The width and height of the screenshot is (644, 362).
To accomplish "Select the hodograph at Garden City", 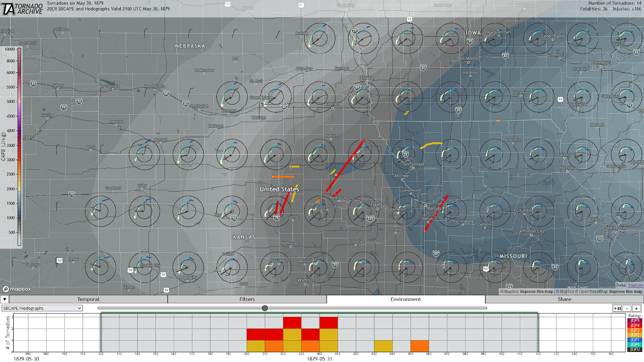I will coord(144,267).
